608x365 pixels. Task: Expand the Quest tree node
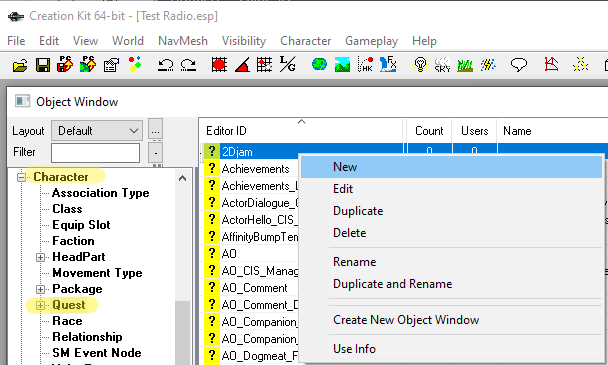point(40,305)
